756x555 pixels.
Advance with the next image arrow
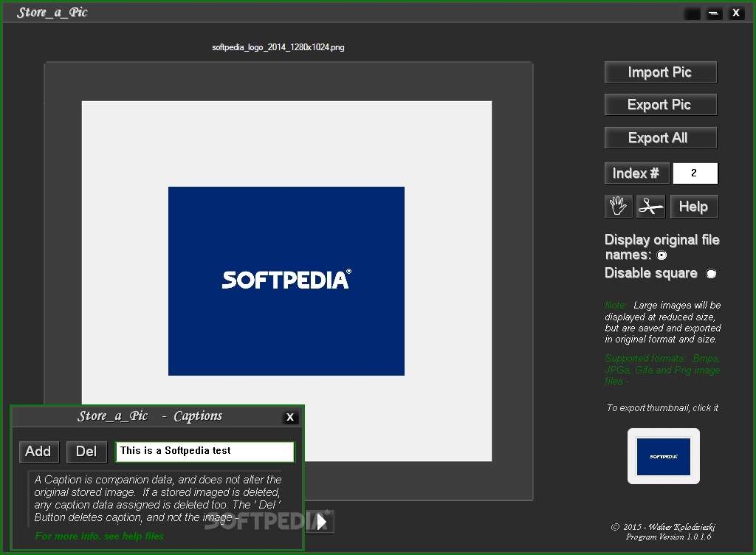coord(321,521)
